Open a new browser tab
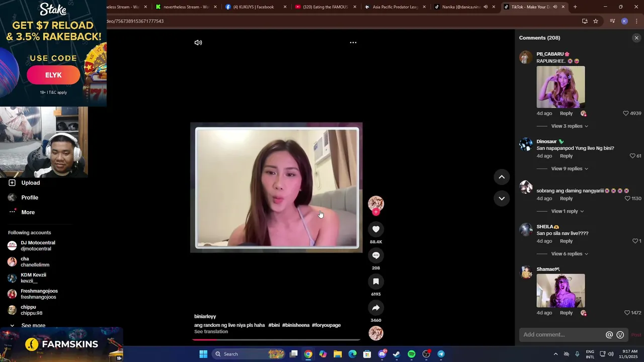Viewport: 644px width, 362px height. pos(575,7)
